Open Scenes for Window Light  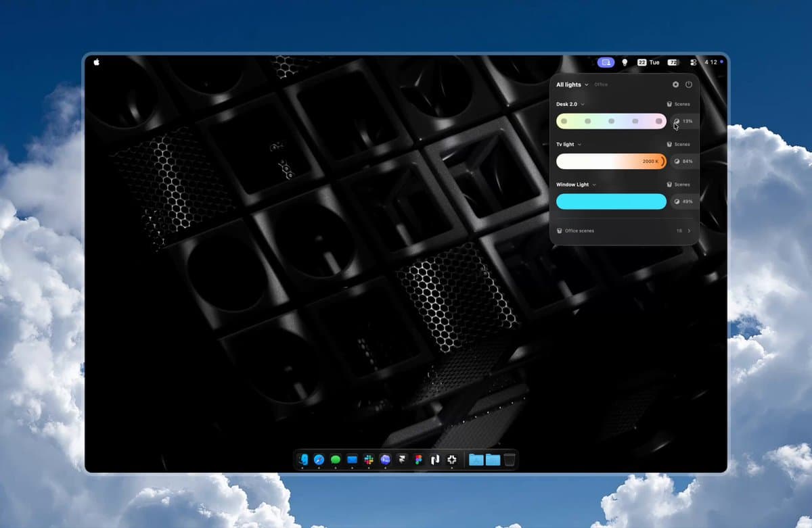coord(678,184)
